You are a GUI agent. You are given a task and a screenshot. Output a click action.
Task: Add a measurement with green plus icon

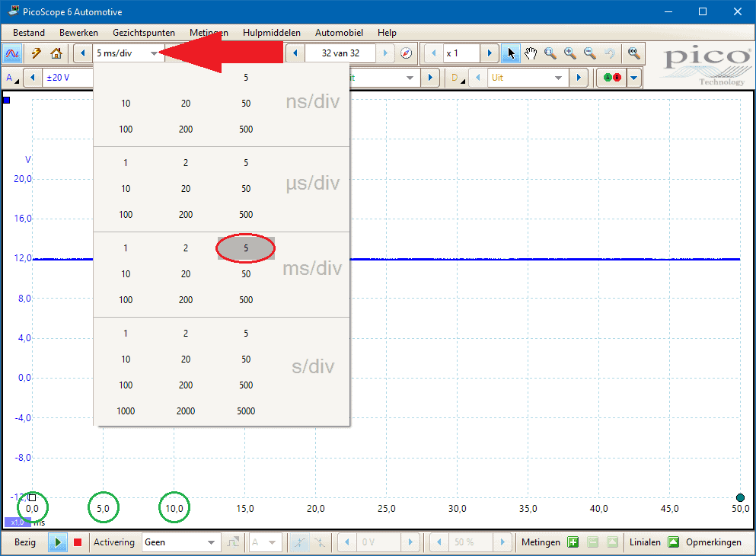tap(573, 542)
